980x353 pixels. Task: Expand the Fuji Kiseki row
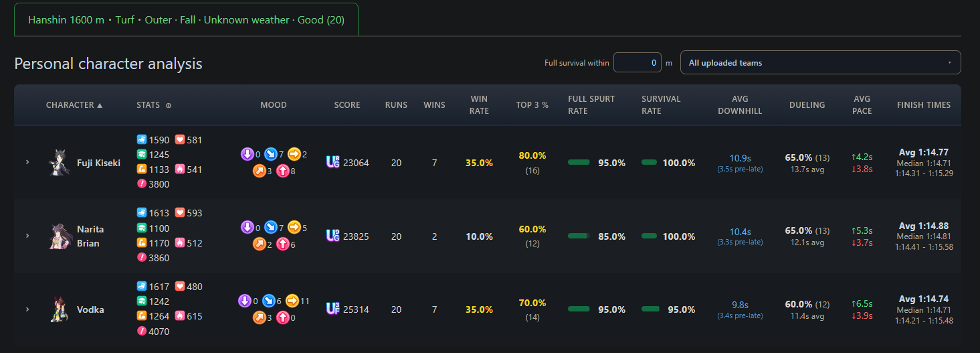point(27,162)
